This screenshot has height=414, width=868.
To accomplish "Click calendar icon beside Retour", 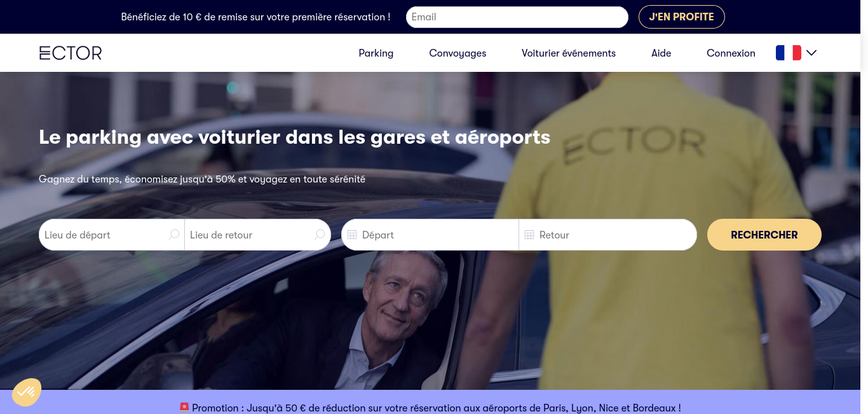I will [x=529, y=235].
